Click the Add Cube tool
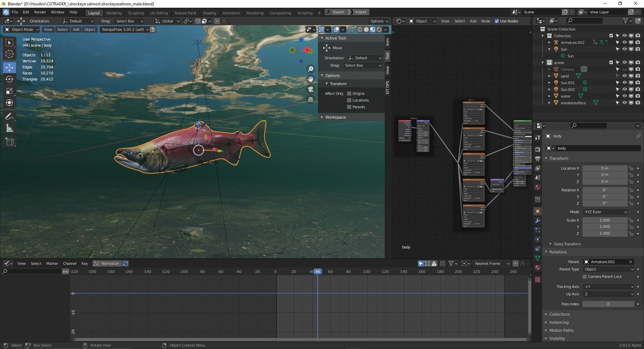Screen dimensions: 644x349 (x=9, y=141)
